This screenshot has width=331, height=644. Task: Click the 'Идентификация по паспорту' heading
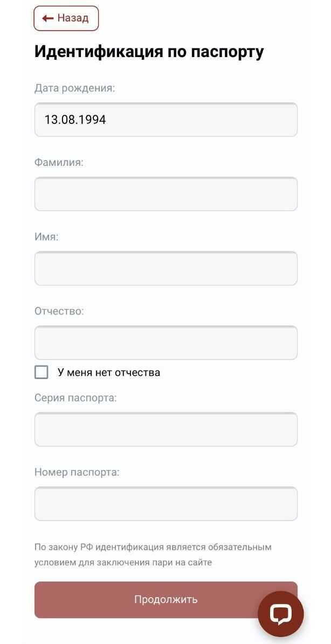click(149, 52)
